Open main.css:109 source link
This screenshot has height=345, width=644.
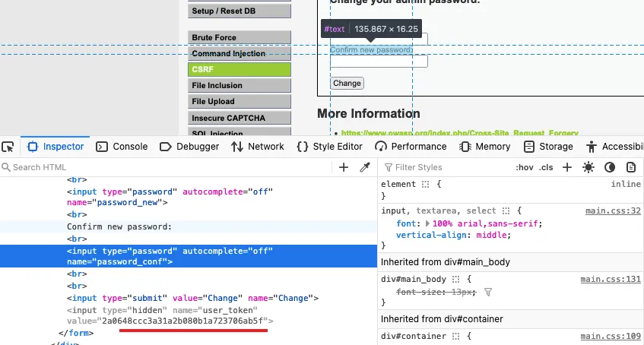click(x=611, y=337)
